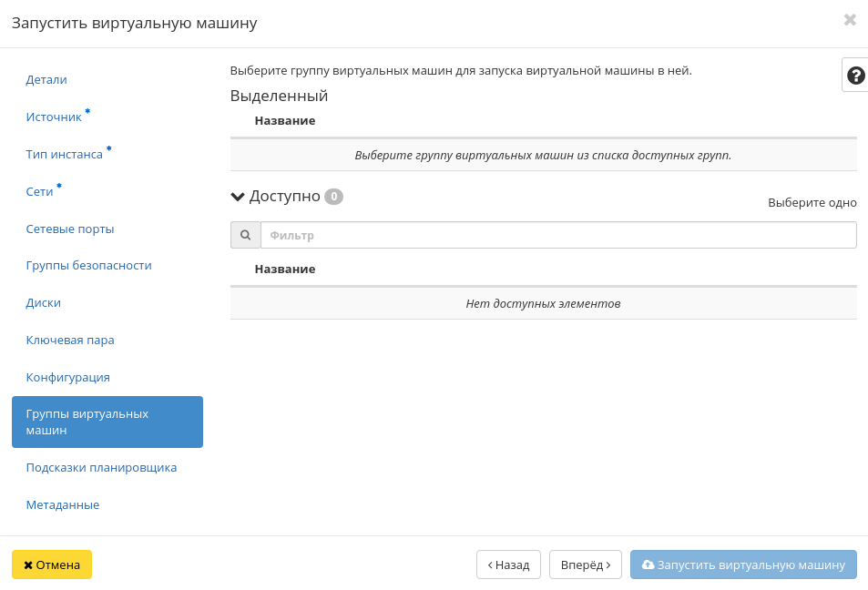Go to the Сети step
The image size is (868, 590).
(x=40, y=191)
